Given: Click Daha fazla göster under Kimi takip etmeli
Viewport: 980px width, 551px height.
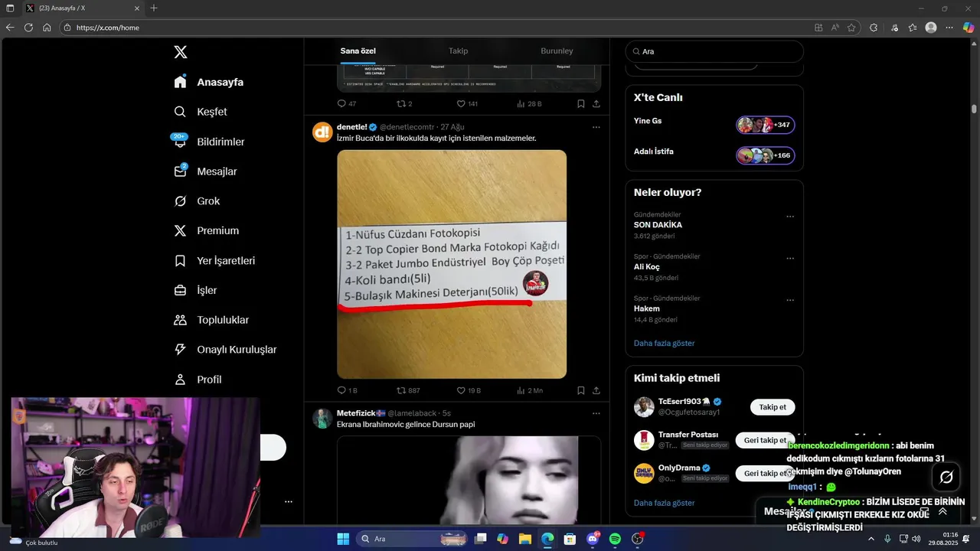Looking at the screenshot, I should [x=664, y=503].
